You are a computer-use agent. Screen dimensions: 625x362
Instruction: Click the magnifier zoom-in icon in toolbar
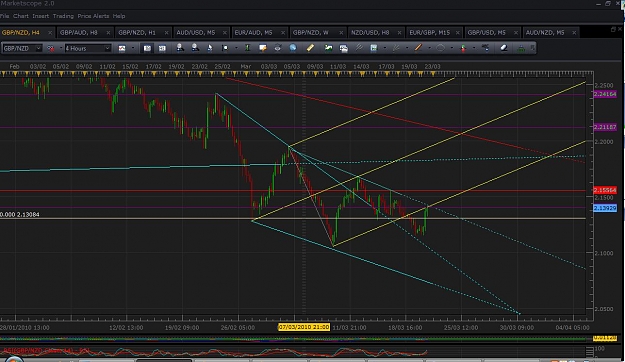(180, 48)
